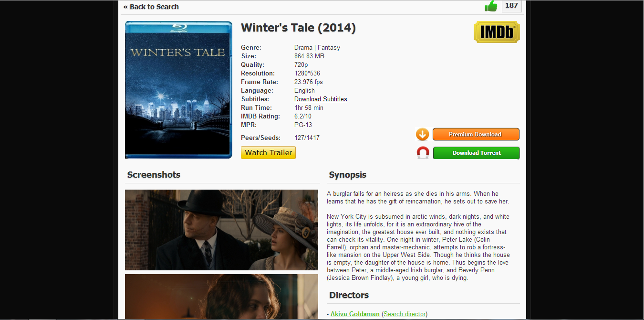The image size is (644, 320).
Task: Click the Search director link
Action: (x=405, y=314)
